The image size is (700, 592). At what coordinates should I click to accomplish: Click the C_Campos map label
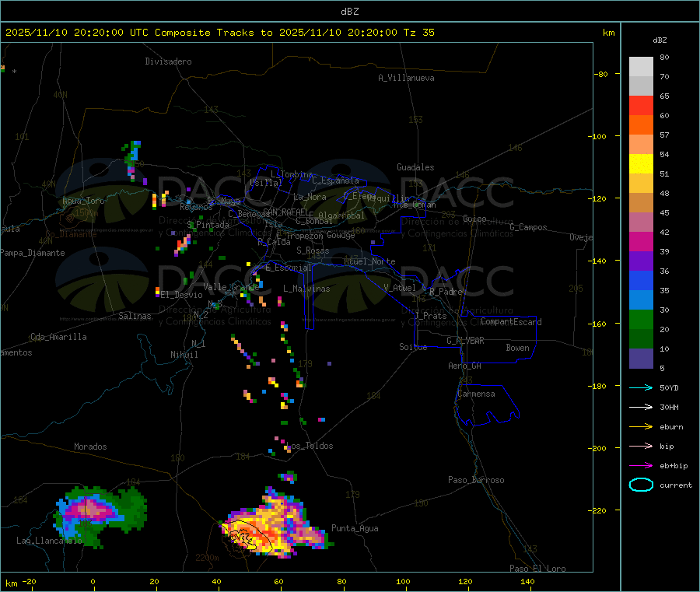(529, 227)
